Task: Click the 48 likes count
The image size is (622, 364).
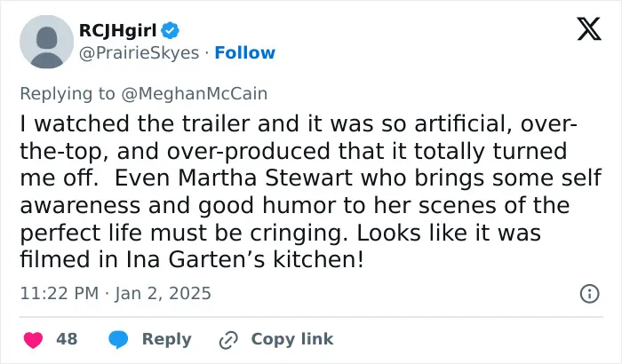Action: pos(67,339)
